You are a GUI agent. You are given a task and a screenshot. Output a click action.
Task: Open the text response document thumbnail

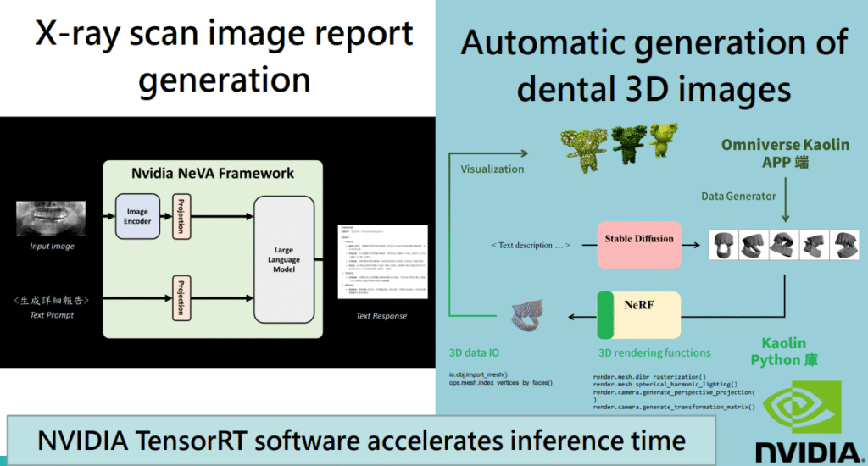pyautogui.click(x=382, y=262)
